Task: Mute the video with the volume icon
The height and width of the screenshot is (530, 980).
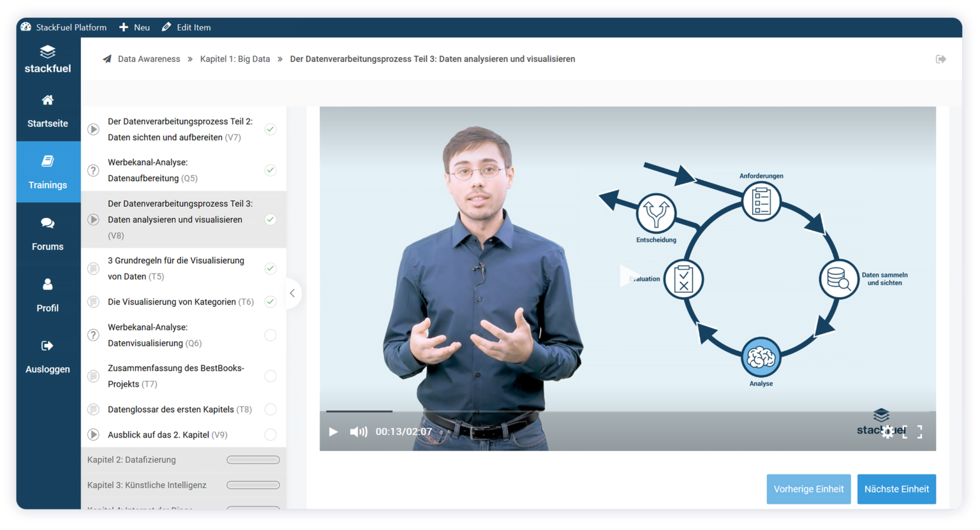Action: (359, 432)
